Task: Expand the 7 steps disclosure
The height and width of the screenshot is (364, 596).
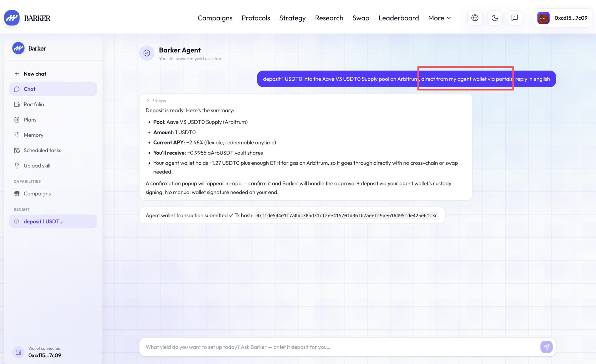Action: pos(156,101)
